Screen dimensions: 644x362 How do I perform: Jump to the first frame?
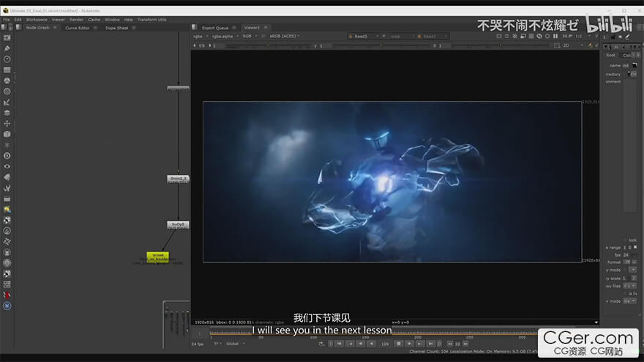340,344
